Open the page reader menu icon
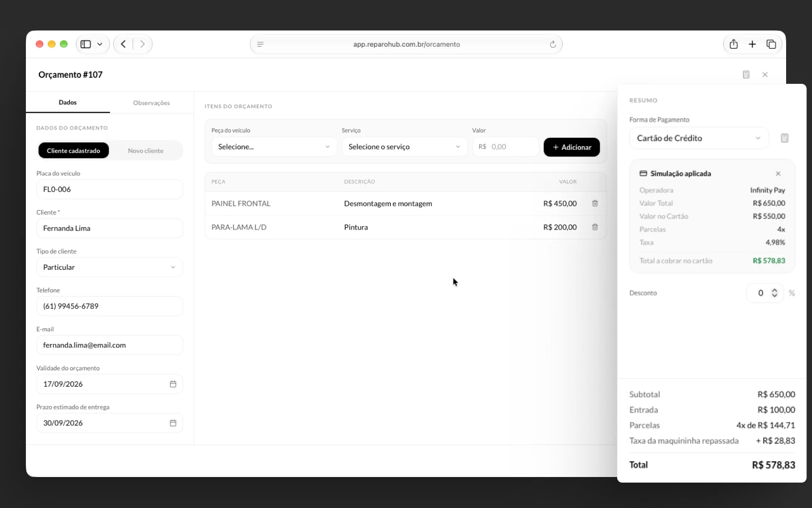Image resolution: width=812 pixels, height=508 pixels. (260, 44)
